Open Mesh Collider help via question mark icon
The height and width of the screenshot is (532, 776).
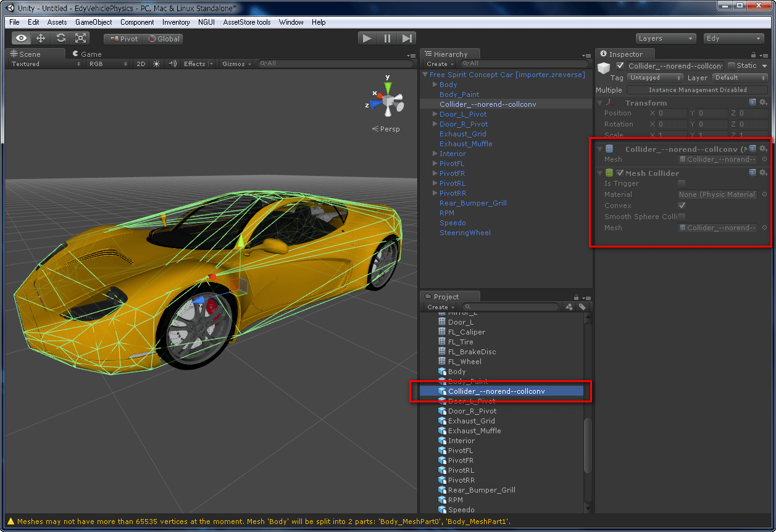[752, 173]
